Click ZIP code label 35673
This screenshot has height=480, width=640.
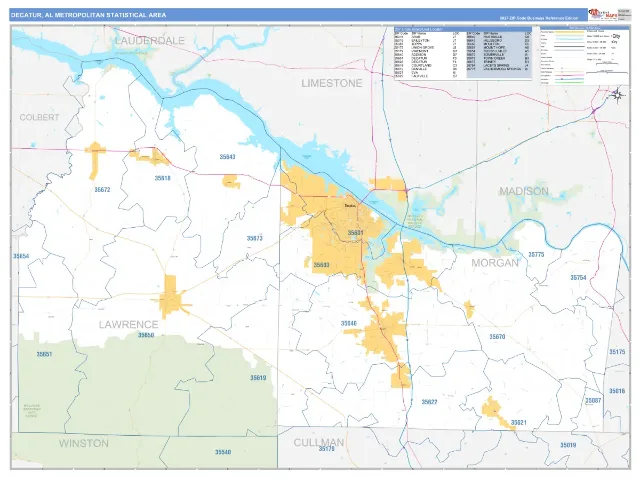click(x=255, y=238)
